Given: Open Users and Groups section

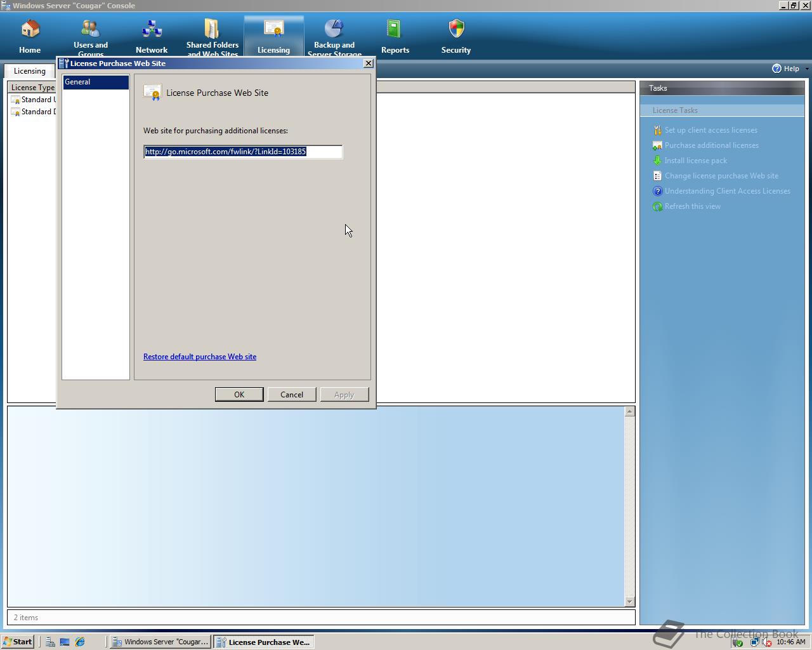Looking at the screenshot, I should [91, 37].
